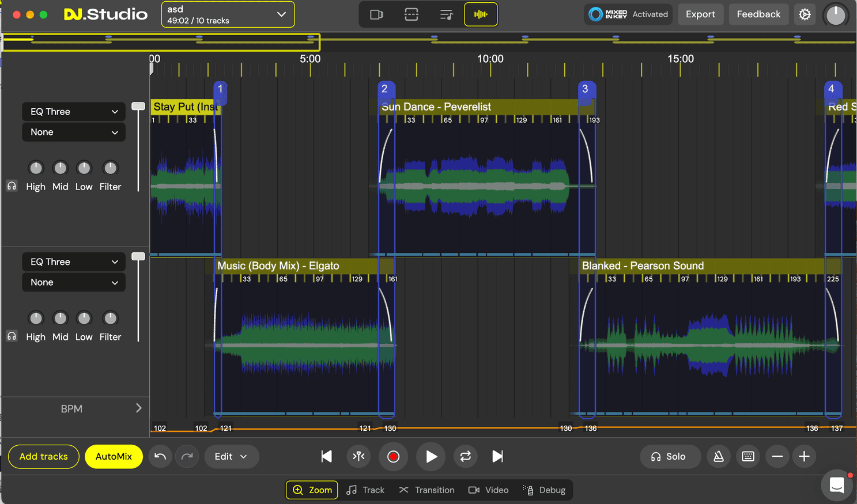The image size is (857, 504).
Task: Switch to the Transition tab
Action: click(426, 490)
